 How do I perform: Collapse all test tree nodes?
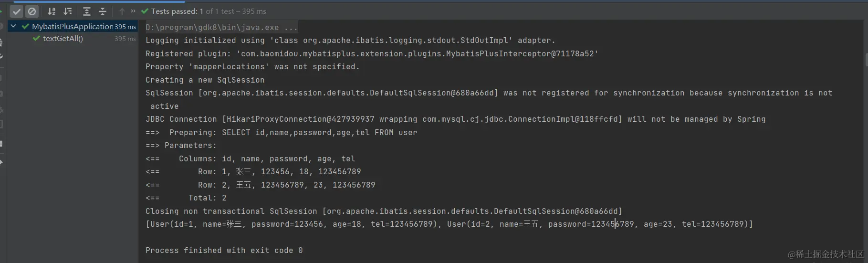point(102,11)
